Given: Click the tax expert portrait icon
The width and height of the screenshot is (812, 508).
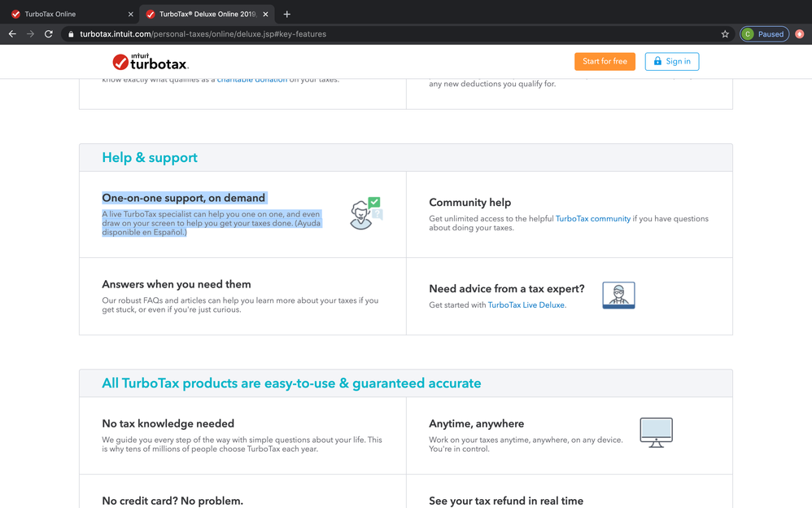Looking at the screenshot, I should click(x=618, y=295).
